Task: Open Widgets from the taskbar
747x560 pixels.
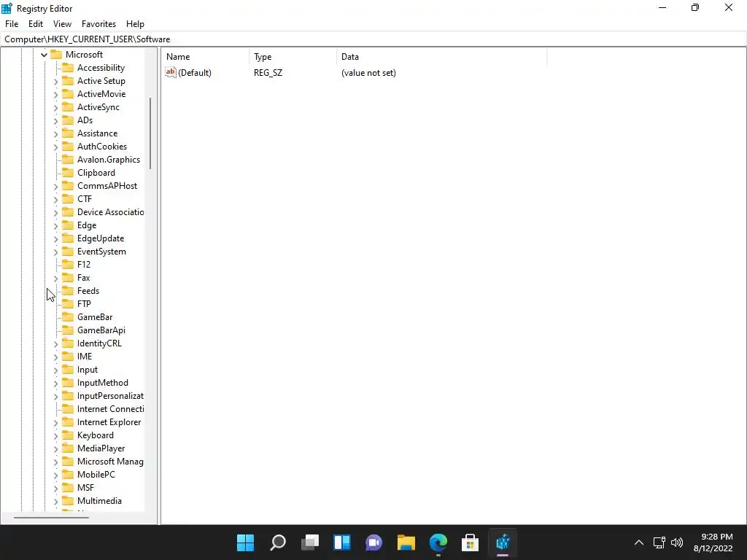Action: (x=342, y=542)
